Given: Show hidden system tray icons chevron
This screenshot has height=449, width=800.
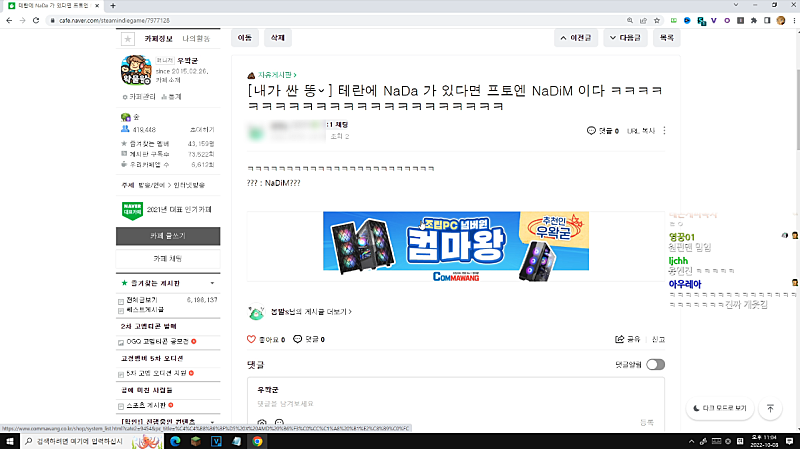Looking at the screenshot, I should click(x=691, y=441).
